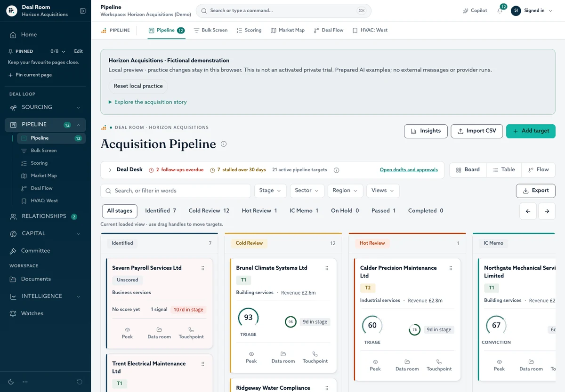Log Touchpoint for Severn Payroll Services
Screen dimensions: 565x392
coord(191,333)
